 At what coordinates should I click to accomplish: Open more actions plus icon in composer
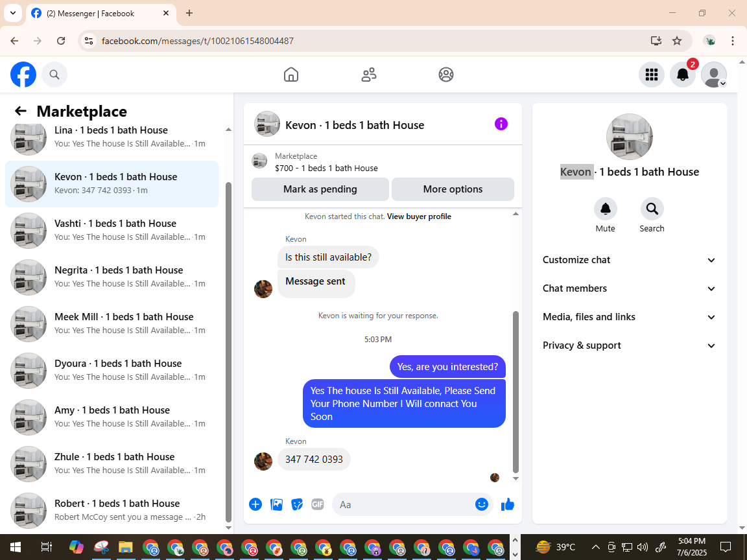(255, 504)
